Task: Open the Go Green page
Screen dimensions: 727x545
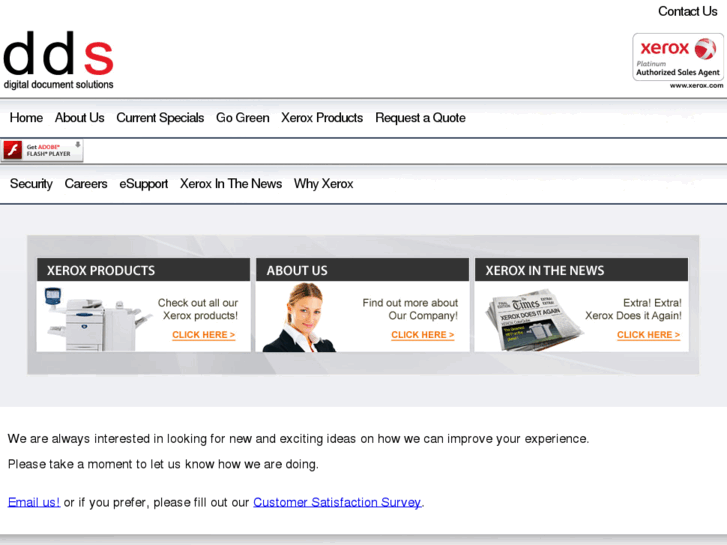Action: (242, 118)
